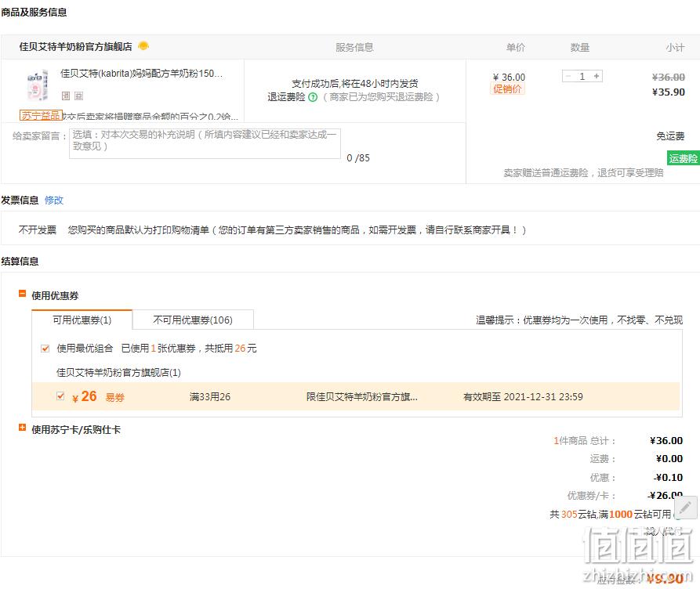Click the 小计 column header
Viewport: 700px width, 589px height.
pyautogui.click(x=675, y=47)
